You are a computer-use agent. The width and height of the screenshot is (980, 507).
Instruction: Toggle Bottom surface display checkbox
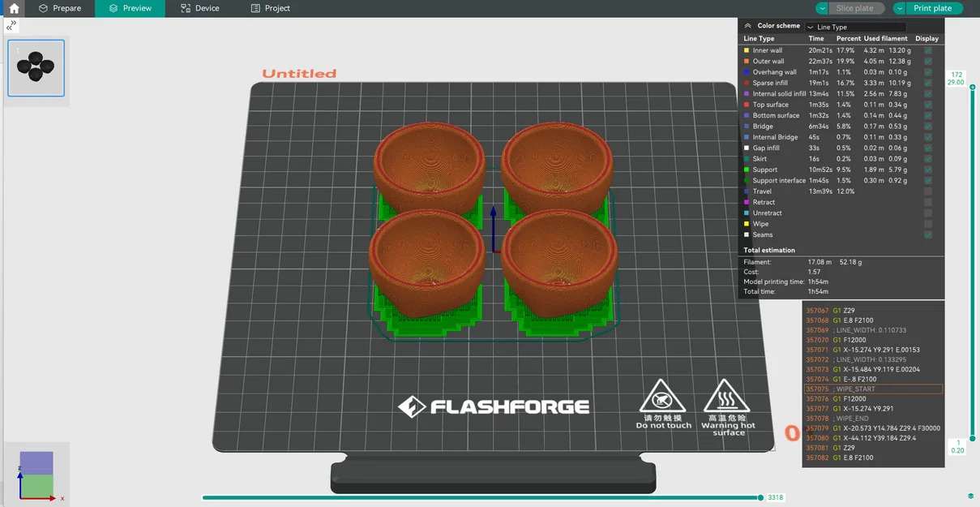pos(928,115)
